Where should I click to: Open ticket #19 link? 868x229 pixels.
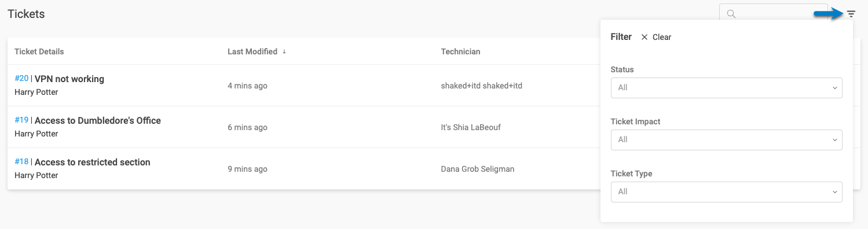tap(21, 120)
